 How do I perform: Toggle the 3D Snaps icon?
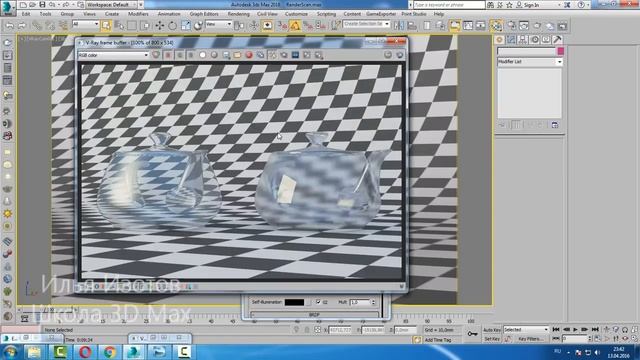click(x=282, y=26)
